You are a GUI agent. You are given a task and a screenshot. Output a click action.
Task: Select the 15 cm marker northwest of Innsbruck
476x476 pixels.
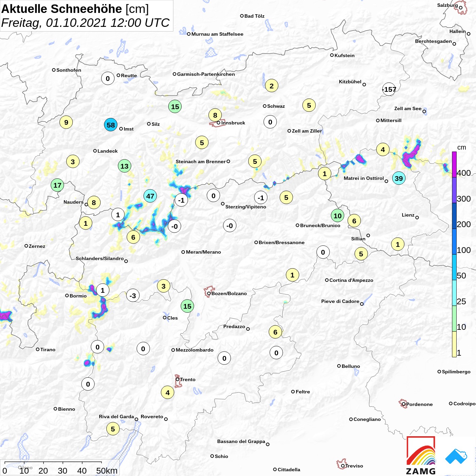point(175,106)
